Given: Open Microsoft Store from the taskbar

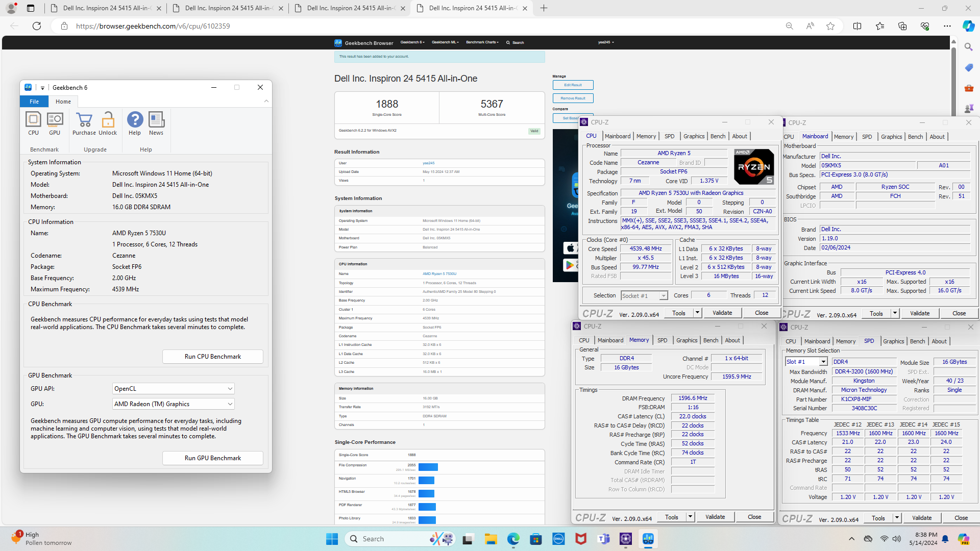Looking at the screenshot, I should click(x=536, y=539).
